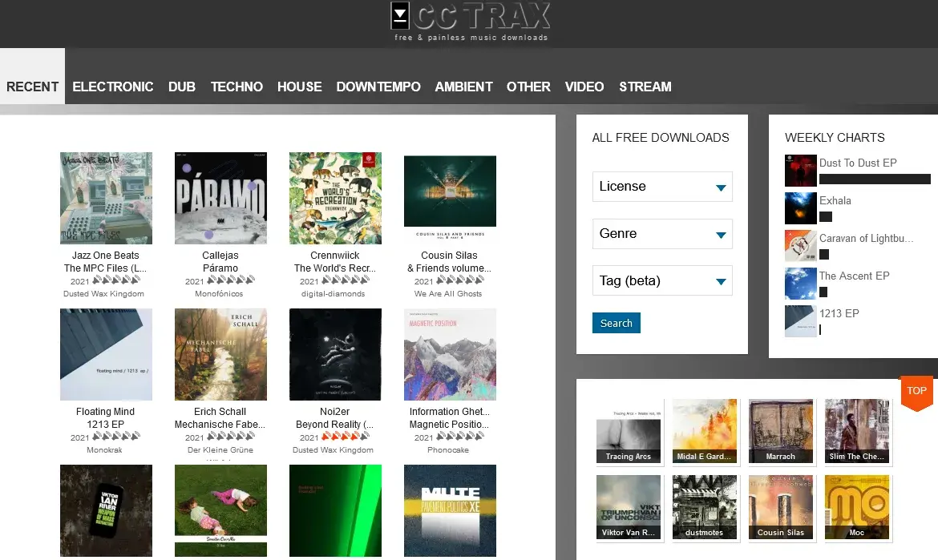This screenshot has width=938, height=560.
Task: Click rating icons under 1213 EP
Action: (116, 437)
